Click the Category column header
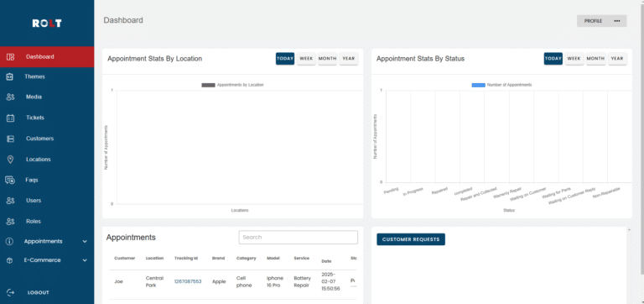Screen dimensions: 644x304 point(246,259)
